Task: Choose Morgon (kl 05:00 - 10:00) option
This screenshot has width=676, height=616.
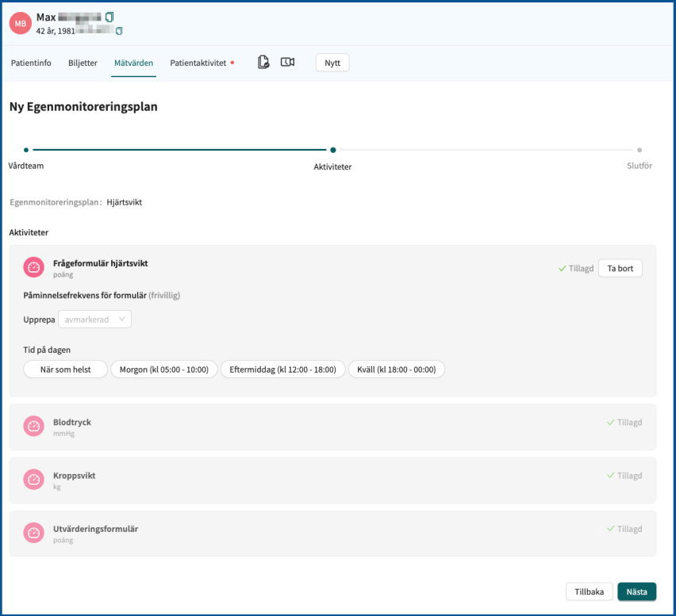Action: tap(163, 369)
